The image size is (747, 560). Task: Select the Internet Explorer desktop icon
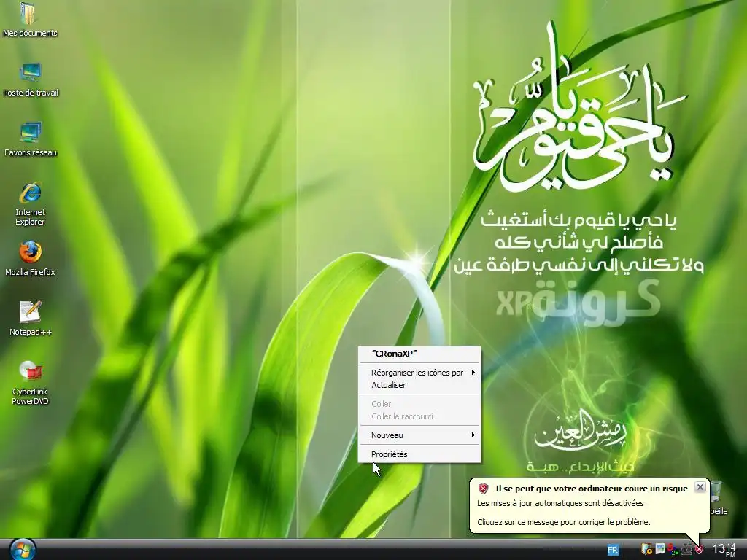[x=30, y=203]
